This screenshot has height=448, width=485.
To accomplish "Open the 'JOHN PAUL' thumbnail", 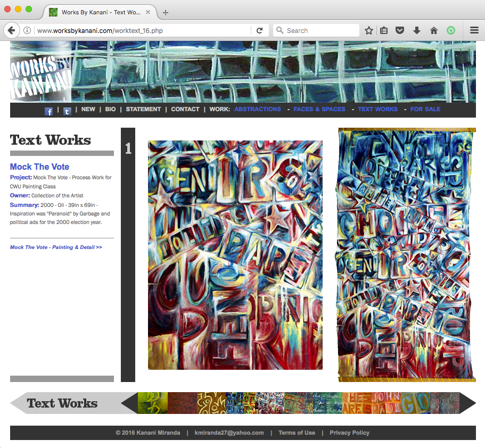I will pos(386,403).
